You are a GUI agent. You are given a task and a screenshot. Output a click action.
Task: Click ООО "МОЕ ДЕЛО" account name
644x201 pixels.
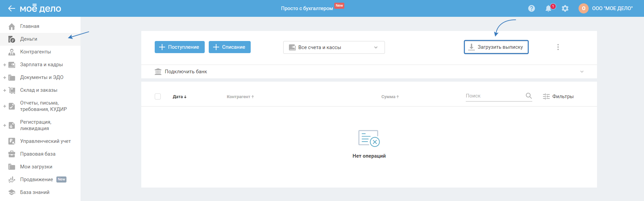pyautogui.click(x=612, y=8)
